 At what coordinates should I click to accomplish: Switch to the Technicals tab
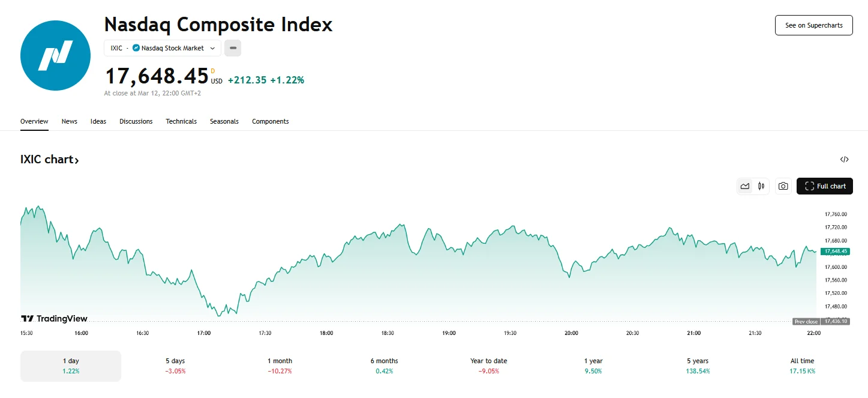[181, 121]
